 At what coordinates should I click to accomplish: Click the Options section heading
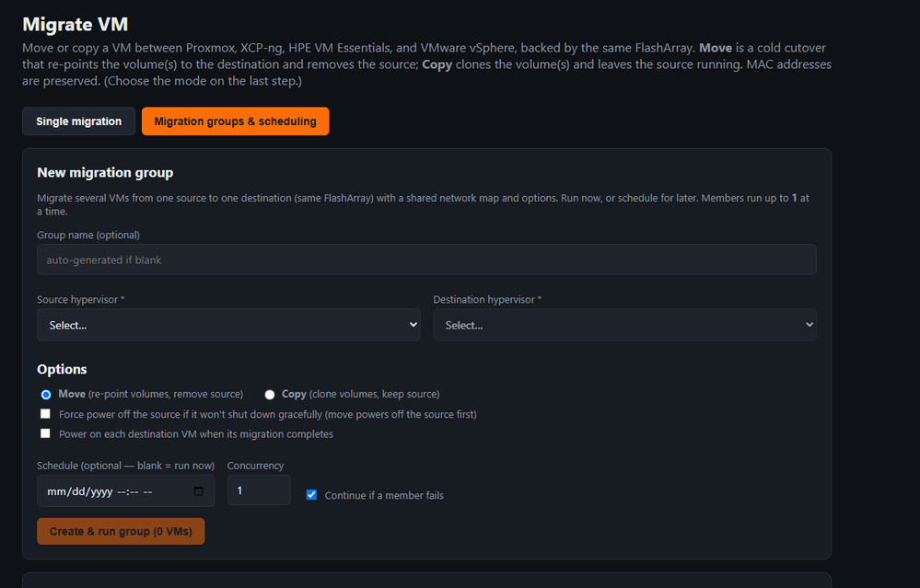[x=62, y=369]
